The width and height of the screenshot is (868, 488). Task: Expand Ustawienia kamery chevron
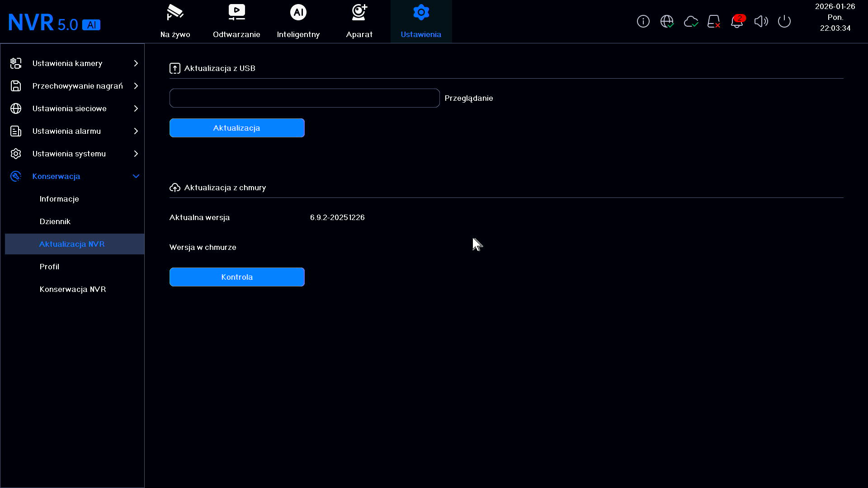point(136,63)
